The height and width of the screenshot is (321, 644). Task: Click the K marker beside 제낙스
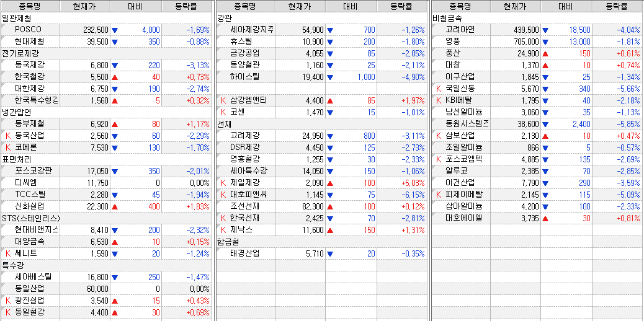point(223,230)
